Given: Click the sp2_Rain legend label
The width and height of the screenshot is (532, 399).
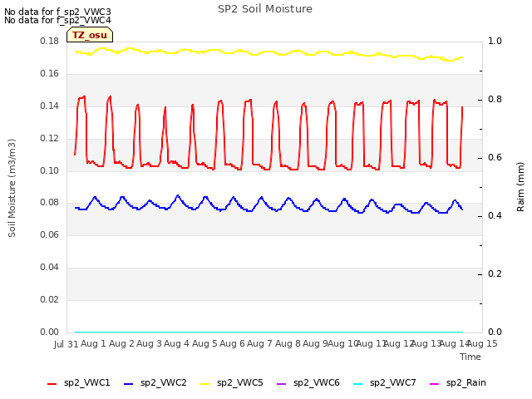Looking at the screenshot, I should point(466,383).
